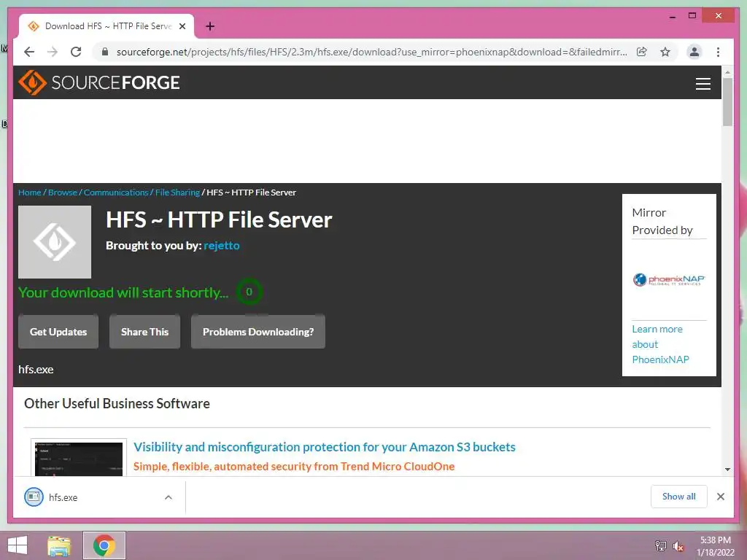
Task: Click the page vertical scrollbar thumb
Action: tap(727, 102)
